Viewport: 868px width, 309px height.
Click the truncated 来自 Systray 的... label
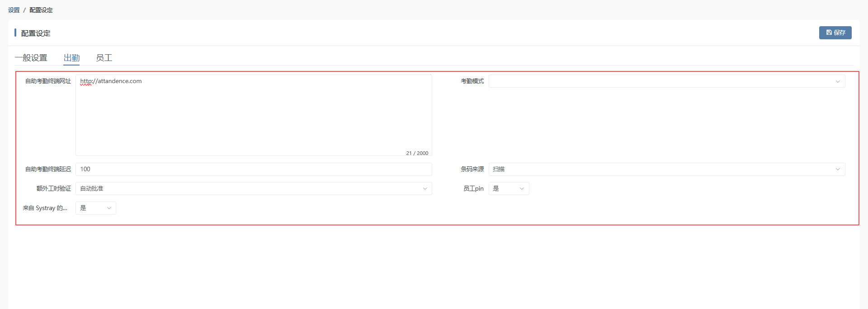click(45, 208)
